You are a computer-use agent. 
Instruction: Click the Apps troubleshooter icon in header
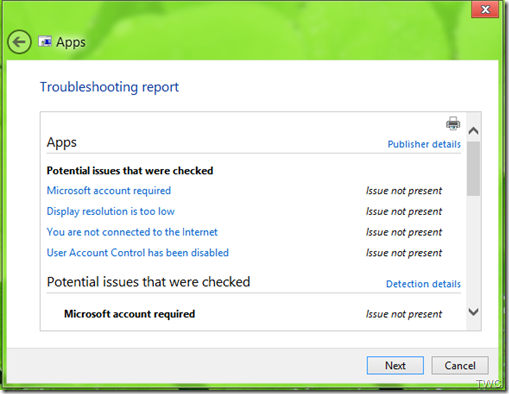point(45,41)
